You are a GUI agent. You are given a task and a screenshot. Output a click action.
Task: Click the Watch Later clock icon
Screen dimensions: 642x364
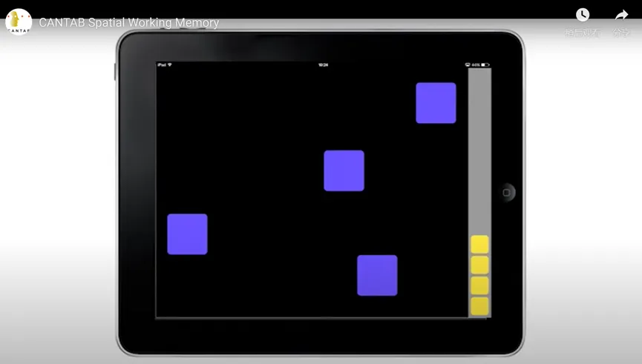(x=583, y=15)
